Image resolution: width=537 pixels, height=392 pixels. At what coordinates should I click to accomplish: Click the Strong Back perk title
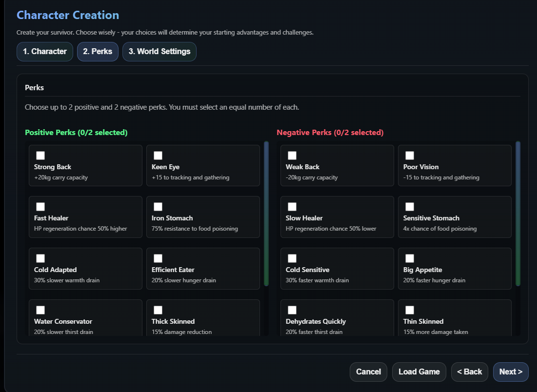click(53, 167)
